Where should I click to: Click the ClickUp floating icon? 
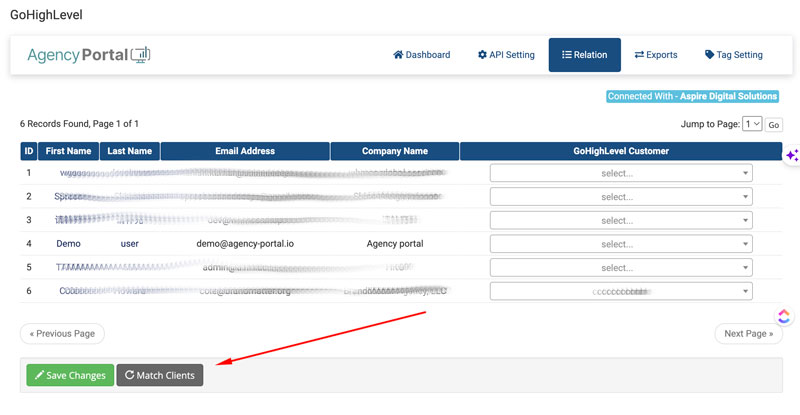[x=784, y=316]
